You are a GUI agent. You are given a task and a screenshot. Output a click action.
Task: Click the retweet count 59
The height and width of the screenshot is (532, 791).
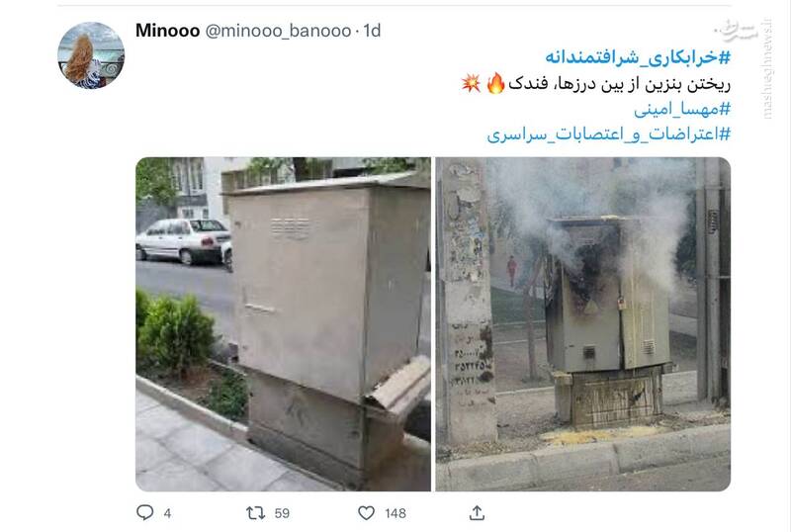coord(282,513)
